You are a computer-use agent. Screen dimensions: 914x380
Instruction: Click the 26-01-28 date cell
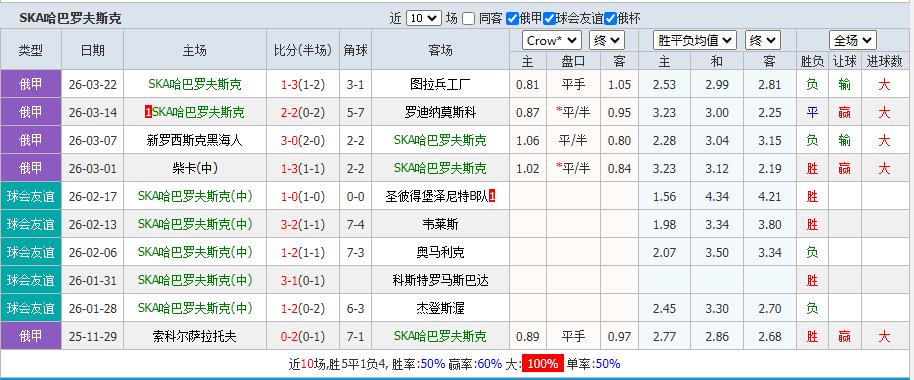point(93,308)
